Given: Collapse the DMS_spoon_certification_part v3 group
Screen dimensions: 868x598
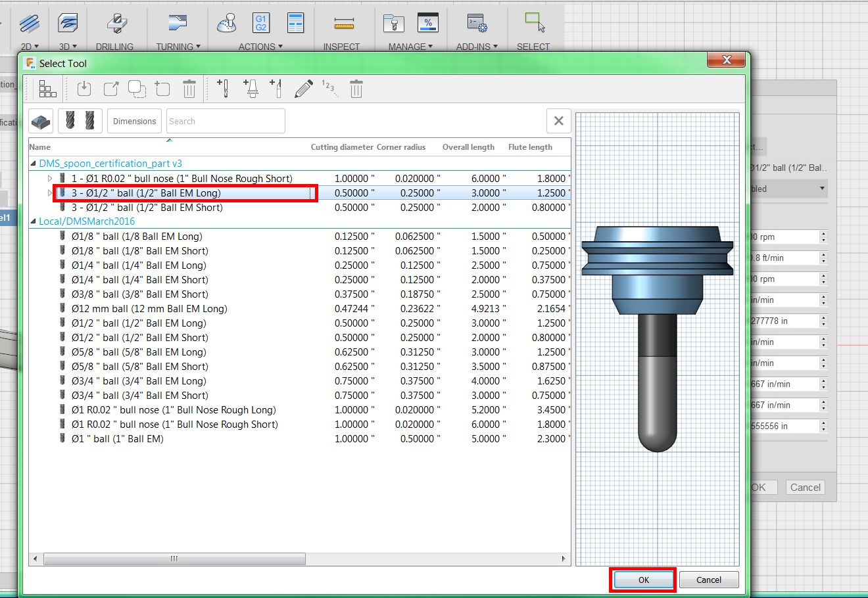Looking at the screenshot, I should (x=34, y=164).
